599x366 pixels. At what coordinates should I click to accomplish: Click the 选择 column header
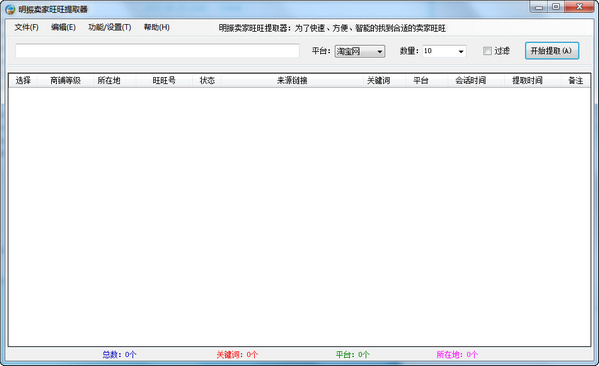23,80
